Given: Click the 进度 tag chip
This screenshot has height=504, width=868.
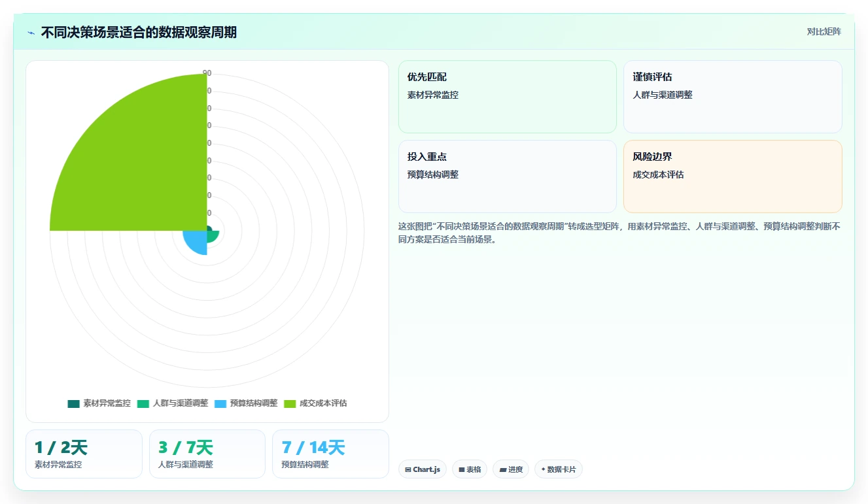Looking at the screenshot, I should (511, 469).
